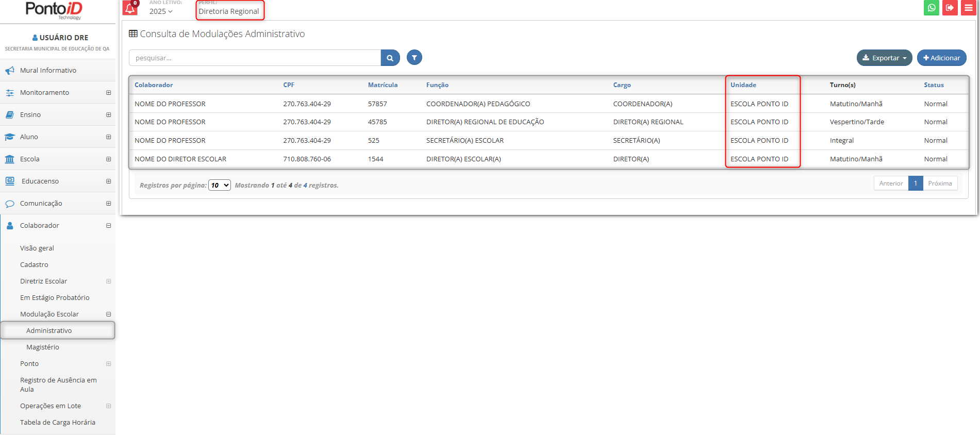Click SECRETÁRIO(A) ESCOLAR function cell
The image size is (980, 435).
pos(465,140)
